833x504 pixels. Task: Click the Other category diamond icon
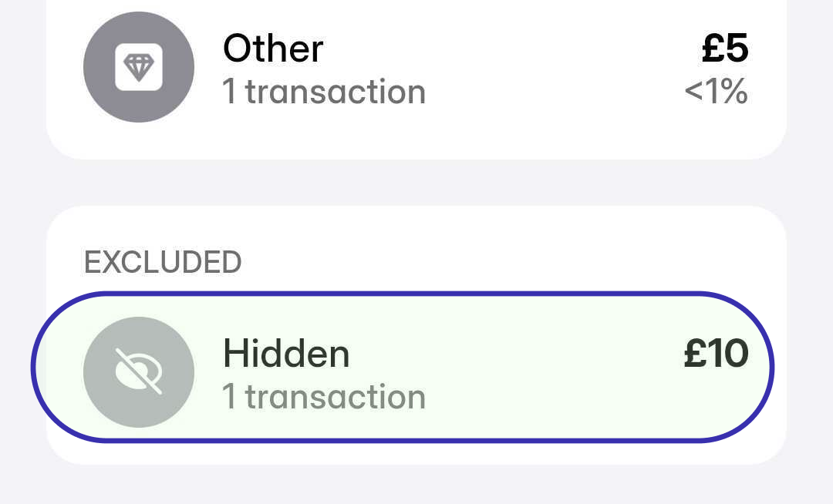(x=139, y=67)
